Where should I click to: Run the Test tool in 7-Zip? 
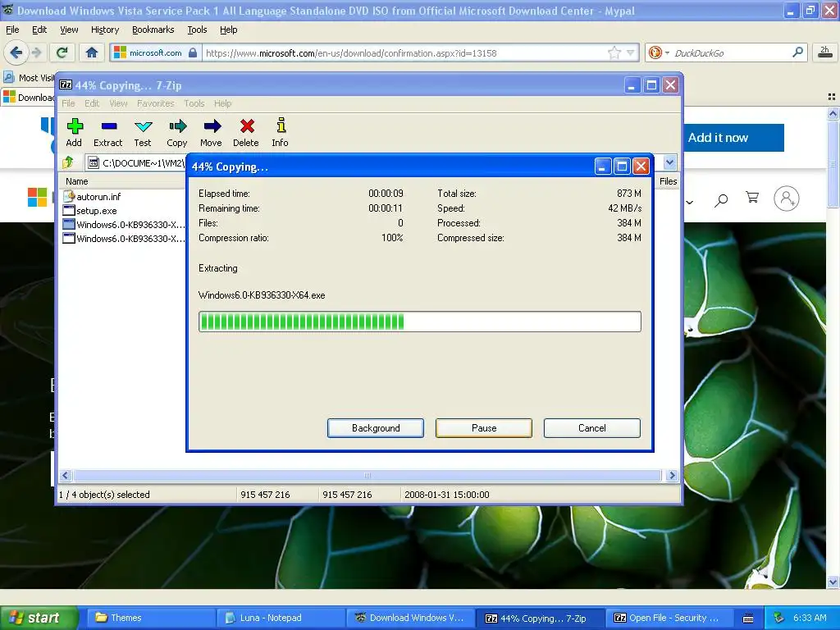[x=143, y=132]
